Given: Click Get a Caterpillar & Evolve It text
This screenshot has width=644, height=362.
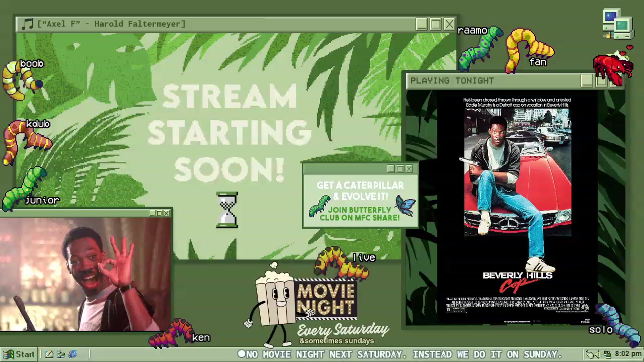Looking at the screenshot, I should [360, 191].
